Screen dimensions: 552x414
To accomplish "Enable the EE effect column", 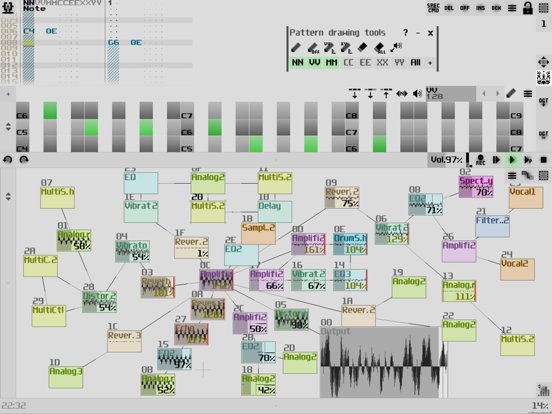I will point(365,63).
